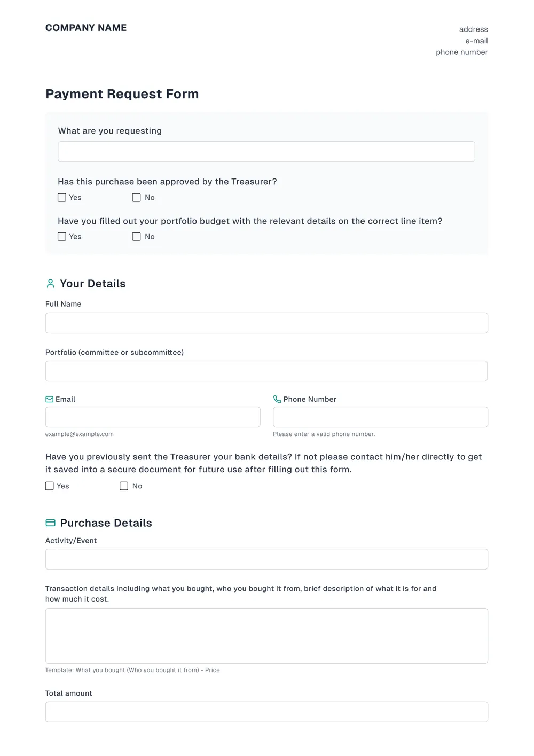Click the card icon beside Purchase Details
The image size is (534, 756).
coord(50,523)
